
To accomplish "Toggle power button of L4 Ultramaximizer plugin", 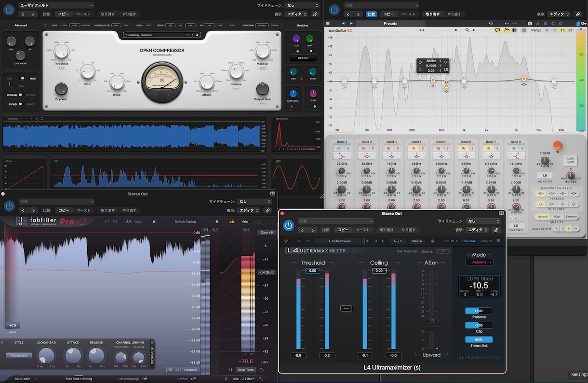I will (x=289, y=225).
